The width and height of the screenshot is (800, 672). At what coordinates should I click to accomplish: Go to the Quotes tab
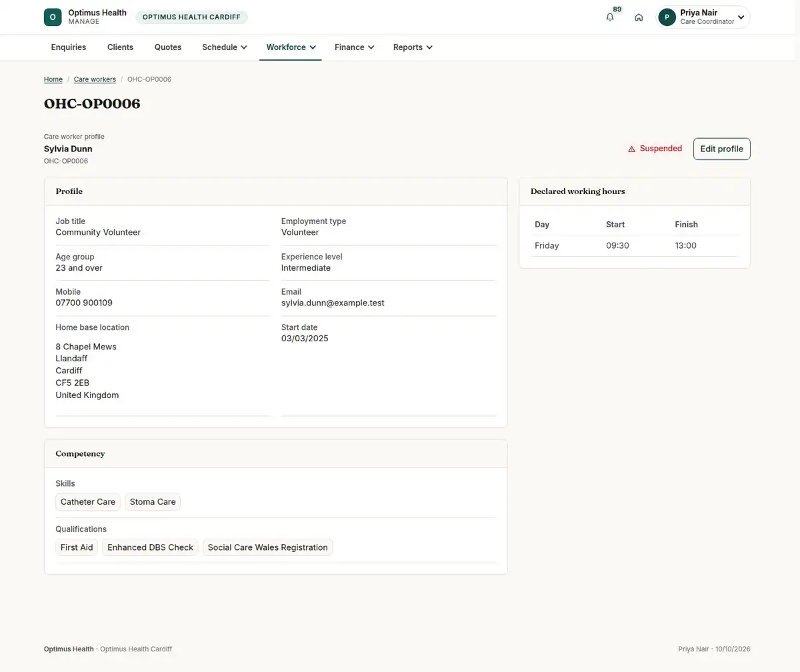tap(168, 47)
